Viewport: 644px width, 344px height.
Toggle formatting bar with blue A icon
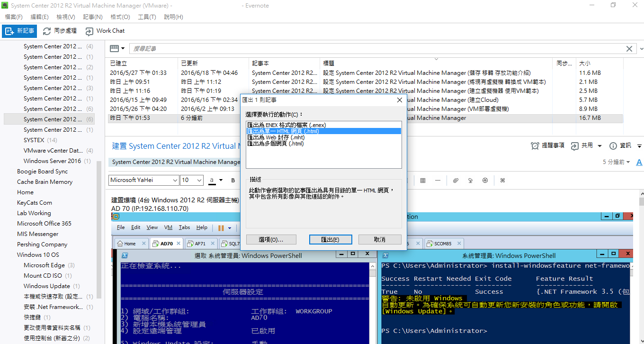[639, 162]
